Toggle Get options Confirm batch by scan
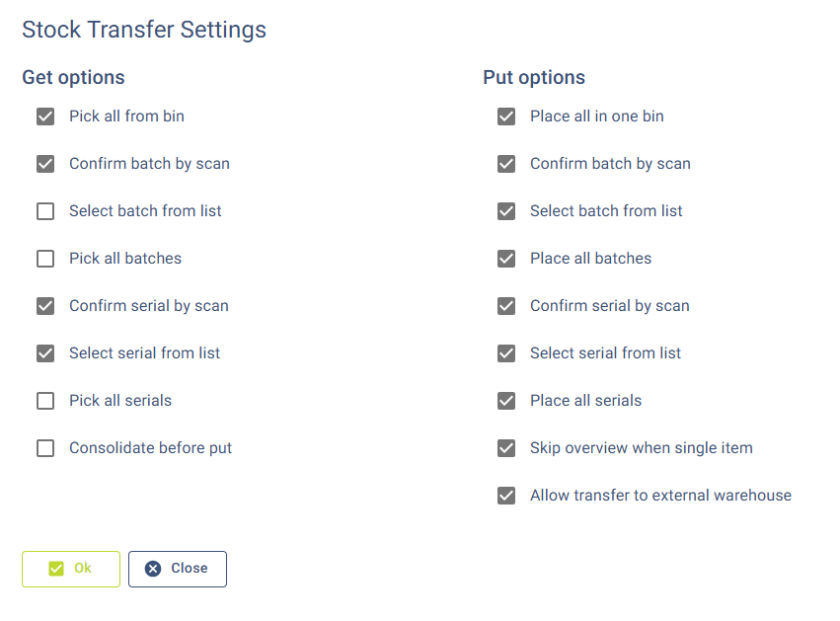The image size is (840, 621). [x=45, y=164]
